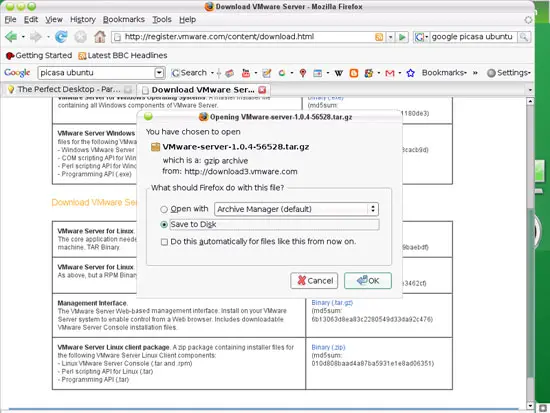Reload the current page
This screenshot has height=413, width=550.
click(61, 36)
